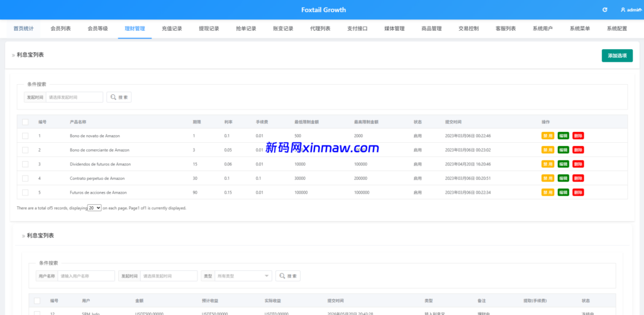Switch to the 支付接口 tab
Image resolution: width=644 pixels, height=315 pixels.
[x=357, y=29]
